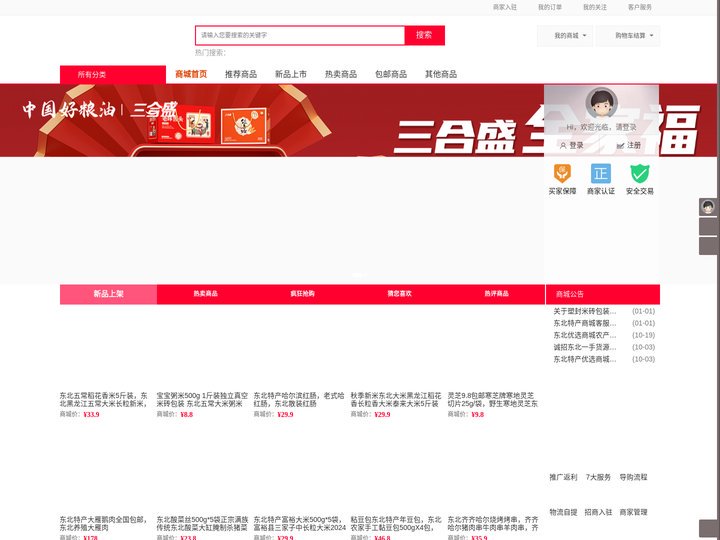720x540 pixels.
Task: Click the 商城公告 header
Action: pos(603,294)
